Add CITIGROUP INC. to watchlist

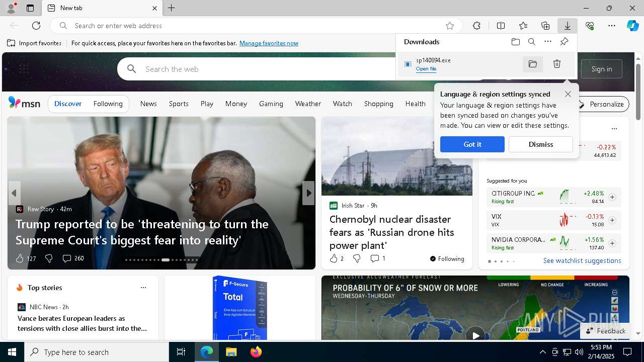coord(612,197)
